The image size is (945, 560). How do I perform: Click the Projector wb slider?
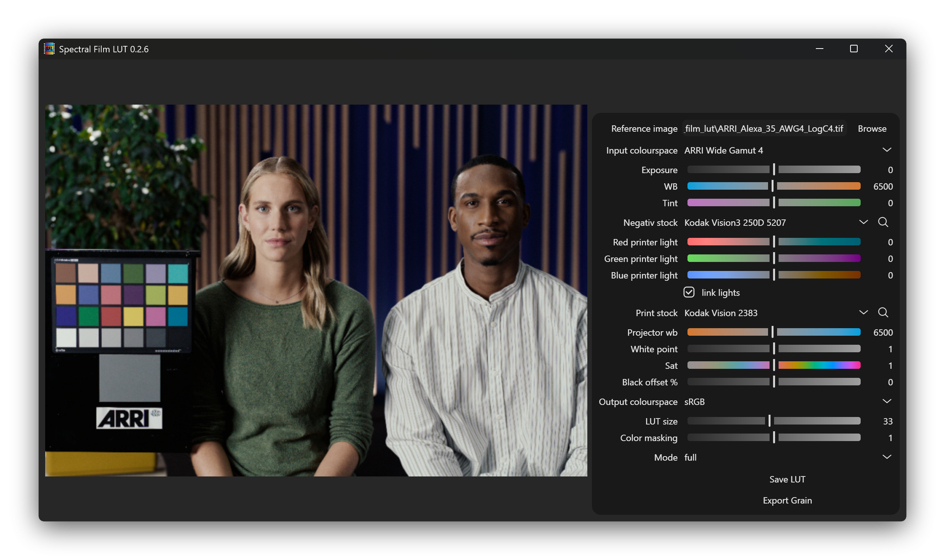(774, 332)
